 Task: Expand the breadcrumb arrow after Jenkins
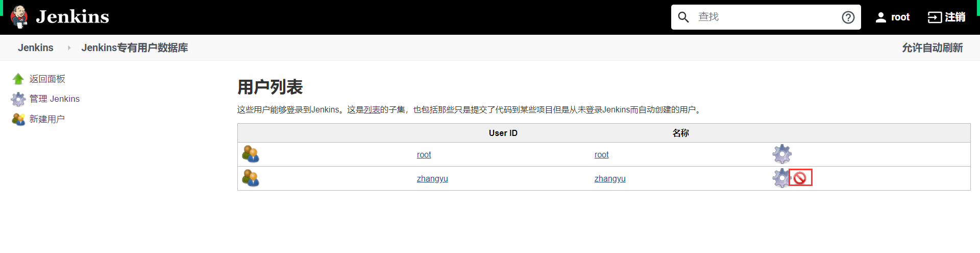click(69, 48)
